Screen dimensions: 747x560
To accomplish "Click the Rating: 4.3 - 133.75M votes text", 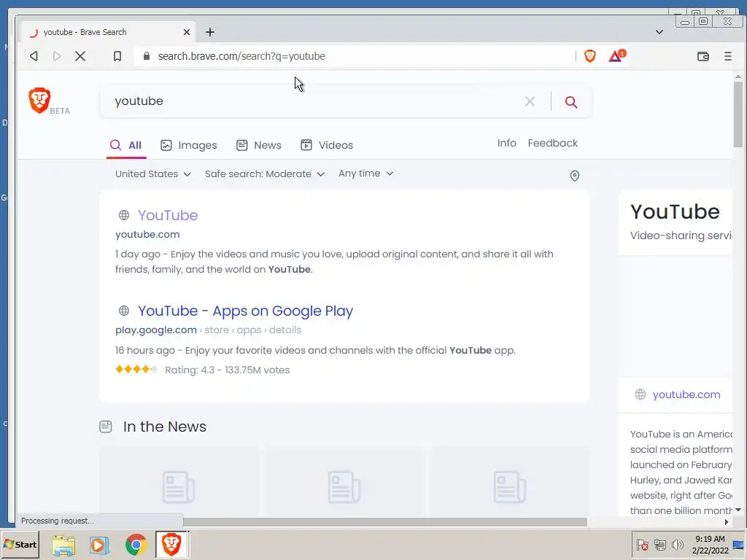I will (x=228, y=370).
